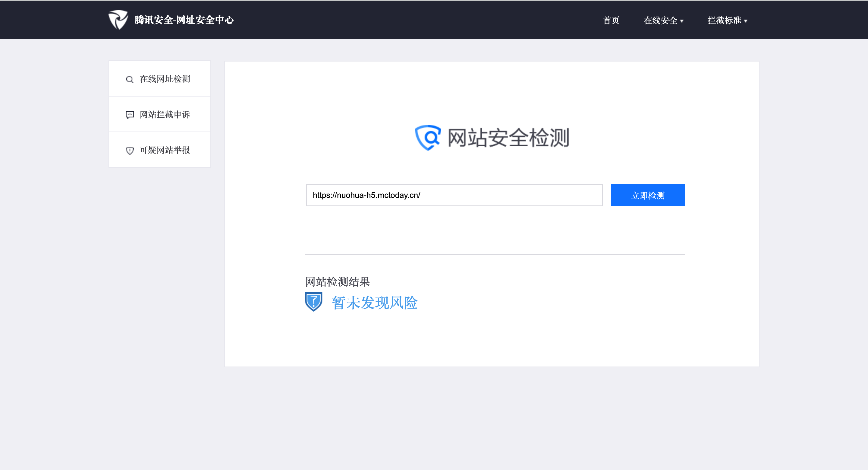Screen dimensions: 868x470
Task: Select 在线网址检测 in the sidebar
Action: click(165, 79)
